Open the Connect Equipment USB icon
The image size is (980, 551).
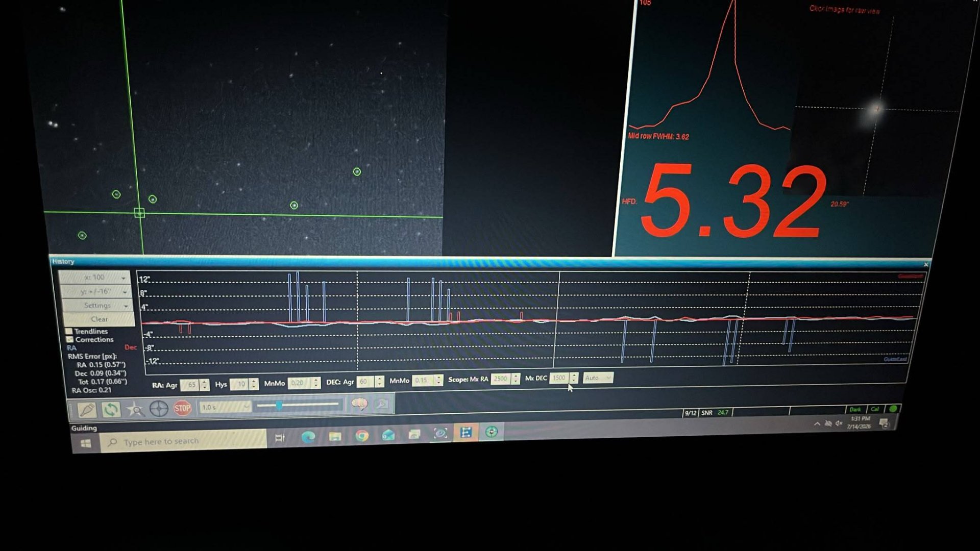(x=86, y=409)
